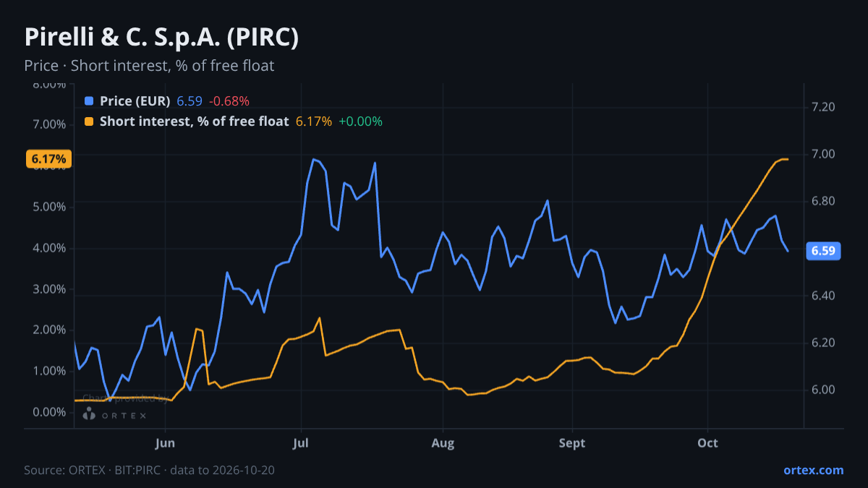
Task: Click the Aug x-axis label
Action: 443,442
